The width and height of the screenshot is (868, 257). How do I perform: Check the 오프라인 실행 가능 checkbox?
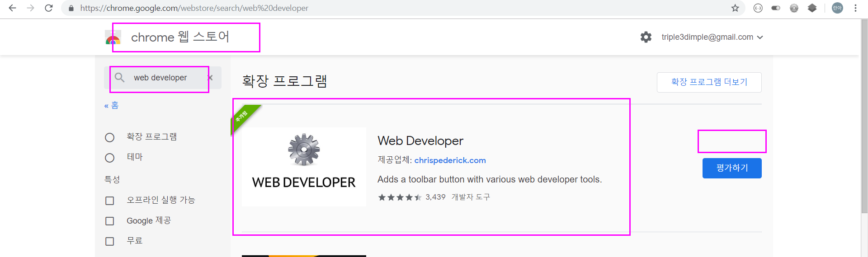point(109,201)
